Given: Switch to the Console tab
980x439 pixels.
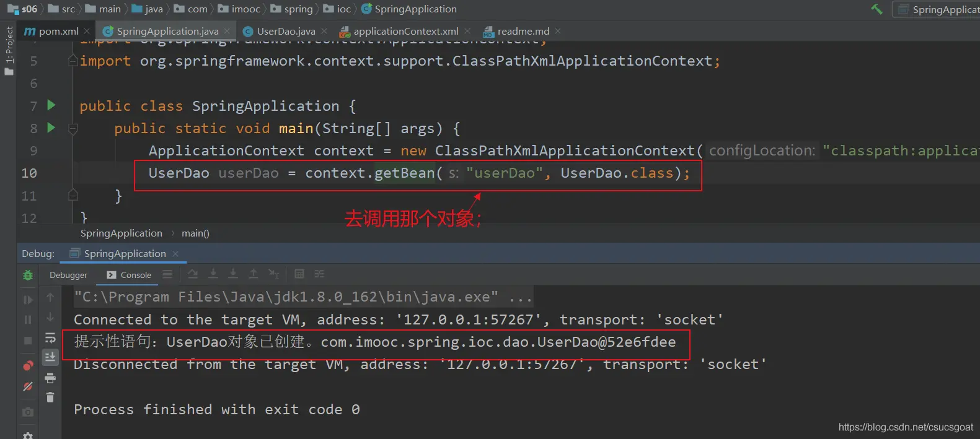Looking at the screenshot, I should click(x=129, y=275).
